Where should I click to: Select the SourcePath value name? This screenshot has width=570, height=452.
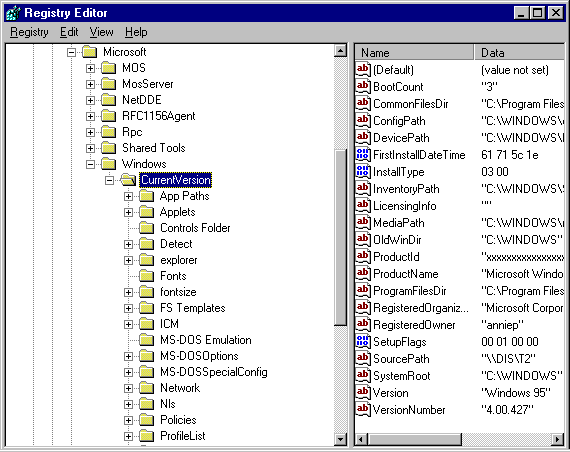coord(401,359)
